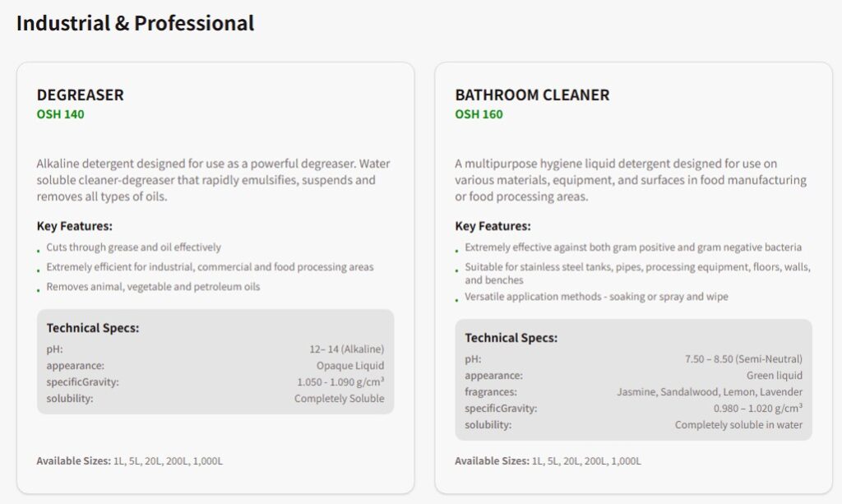This screenshot has height=504, width=842.
Task: Select the 'Versatile application methods' bullet
Action: [x=596, y=297]
